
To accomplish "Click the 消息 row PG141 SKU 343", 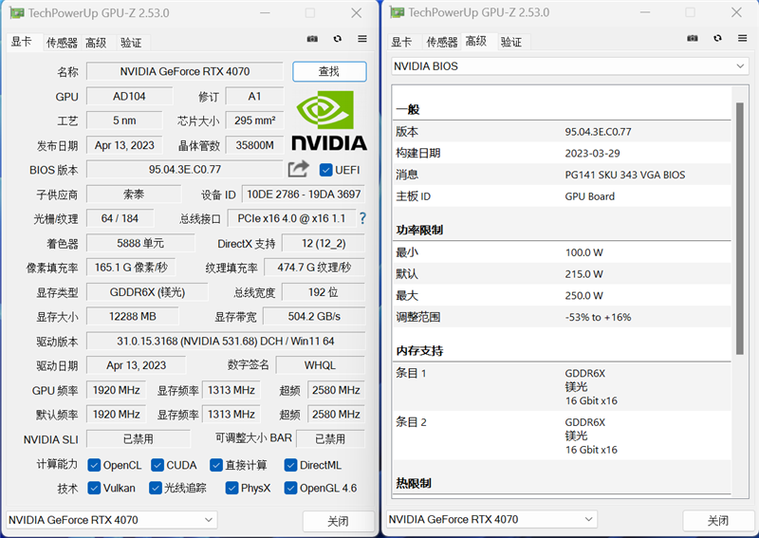I will (x=562, y=174).
